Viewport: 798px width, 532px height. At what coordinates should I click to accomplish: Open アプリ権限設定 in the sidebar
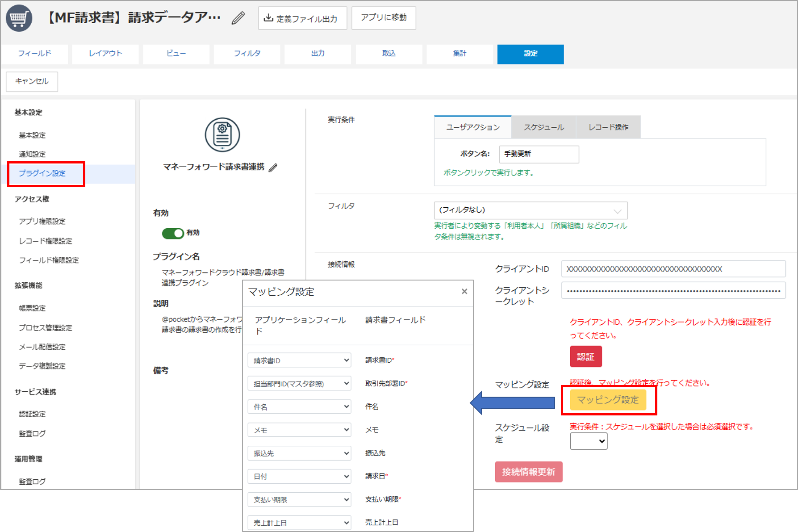pyautogui.click(x=42, y=221)
